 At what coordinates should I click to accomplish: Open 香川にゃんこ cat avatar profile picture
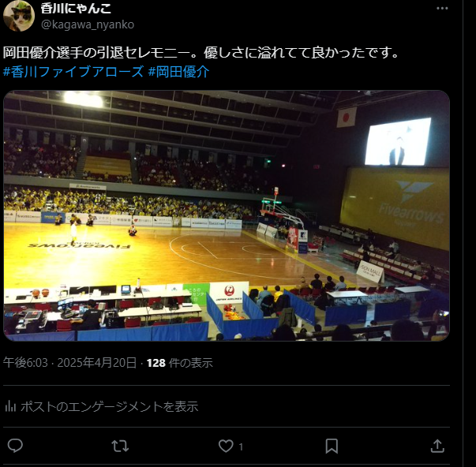coord(19,16)
